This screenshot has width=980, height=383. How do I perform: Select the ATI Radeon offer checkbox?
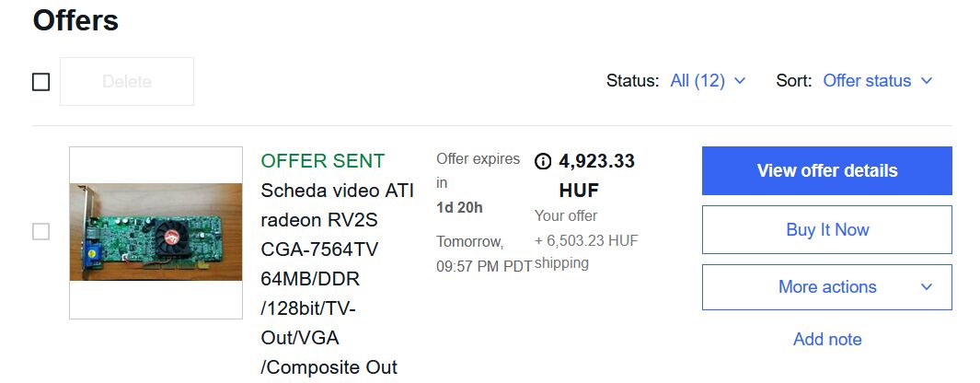pyautogui.click(x=40, y=232)
